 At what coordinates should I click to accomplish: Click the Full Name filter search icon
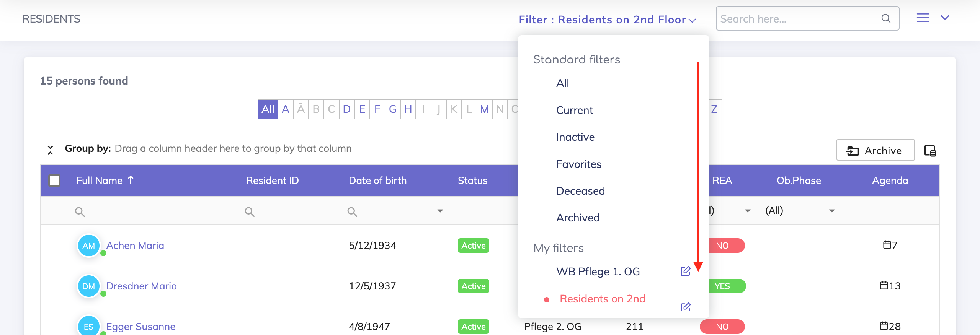click(80, 211)
